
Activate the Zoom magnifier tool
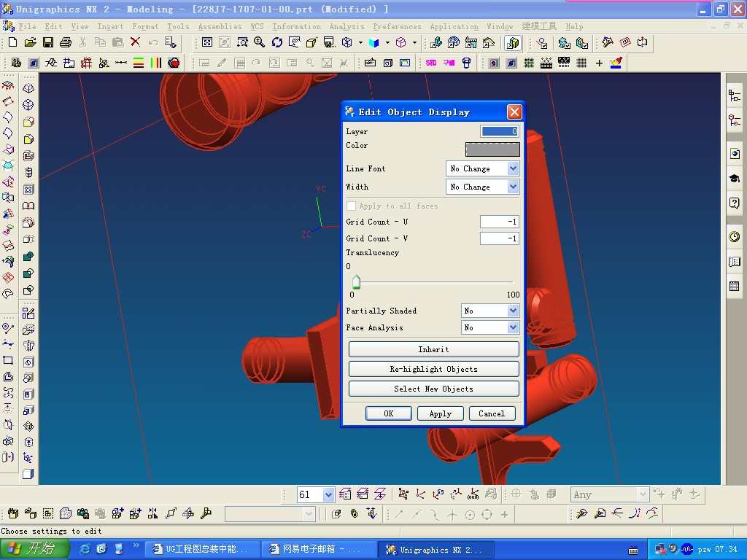259,43
